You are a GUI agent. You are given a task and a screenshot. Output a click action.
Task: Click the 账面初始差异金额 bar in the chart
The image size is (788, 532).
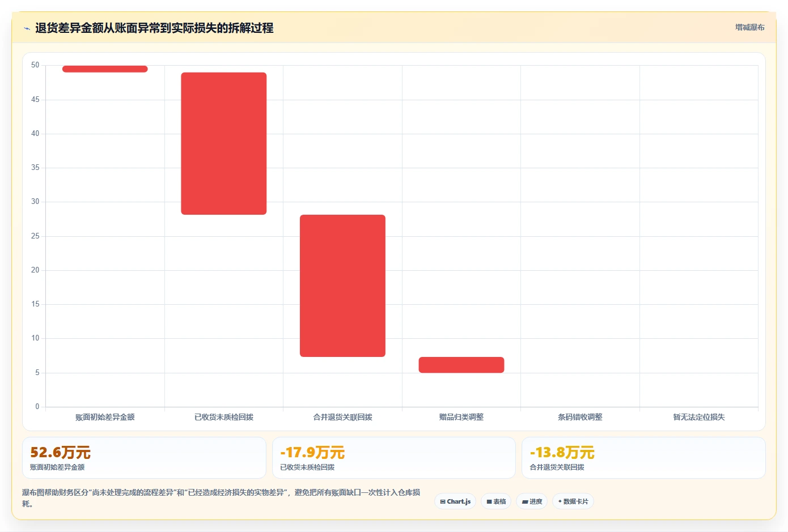(x=105, y=69)
